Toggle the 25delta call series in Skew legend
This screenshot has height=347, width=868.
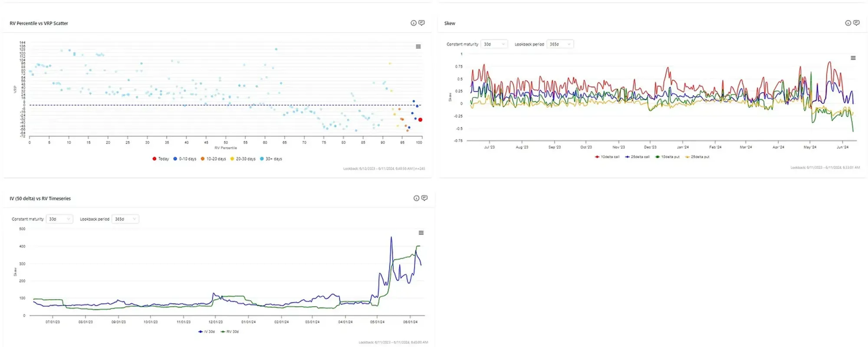[x=637, y=157]
